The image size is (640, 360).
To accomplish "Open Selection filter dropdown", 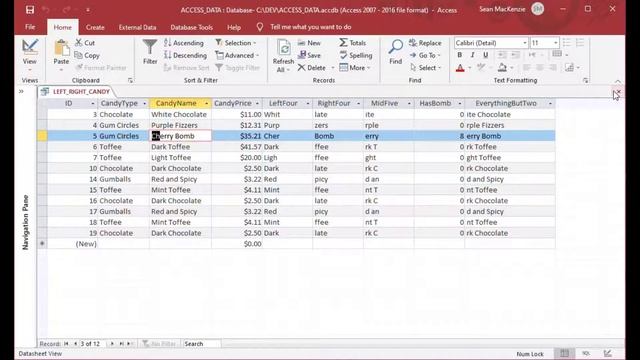I will (236, 42).
